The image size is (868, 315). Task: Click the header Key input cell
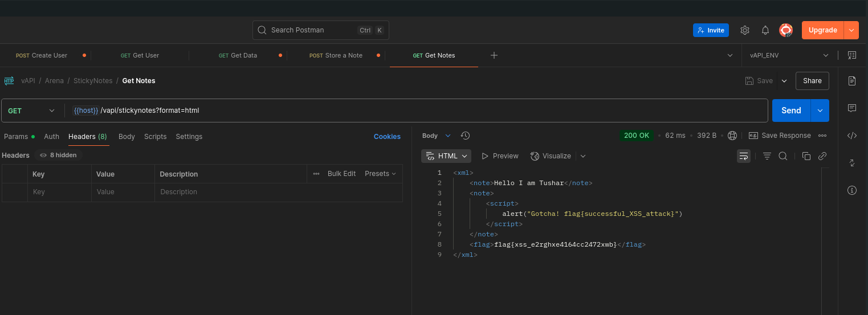59,192
